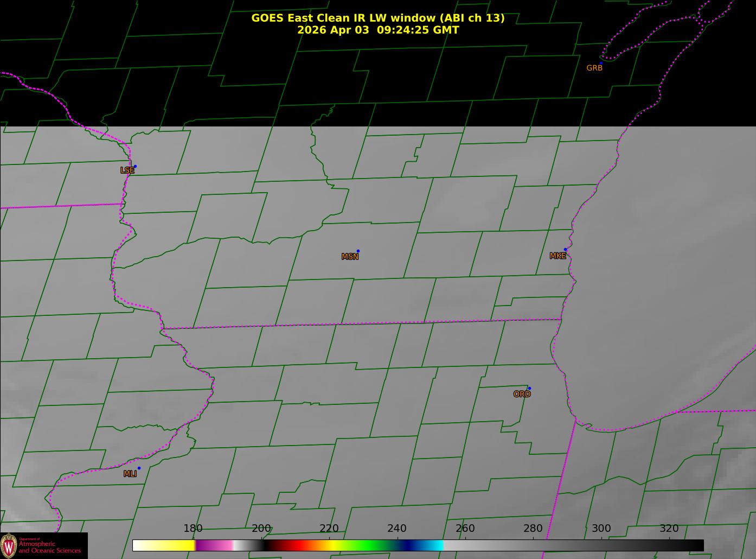Screen dimensions: 756x559
Task: Click the blue MKE station dot
Action: [565, 250]
